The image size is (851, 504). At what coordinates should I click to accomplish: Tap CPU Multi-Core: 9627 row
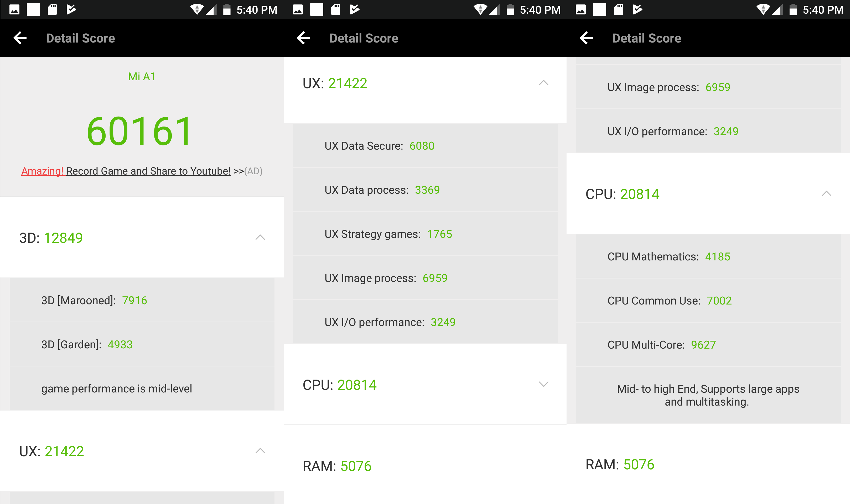pos(708,345)
